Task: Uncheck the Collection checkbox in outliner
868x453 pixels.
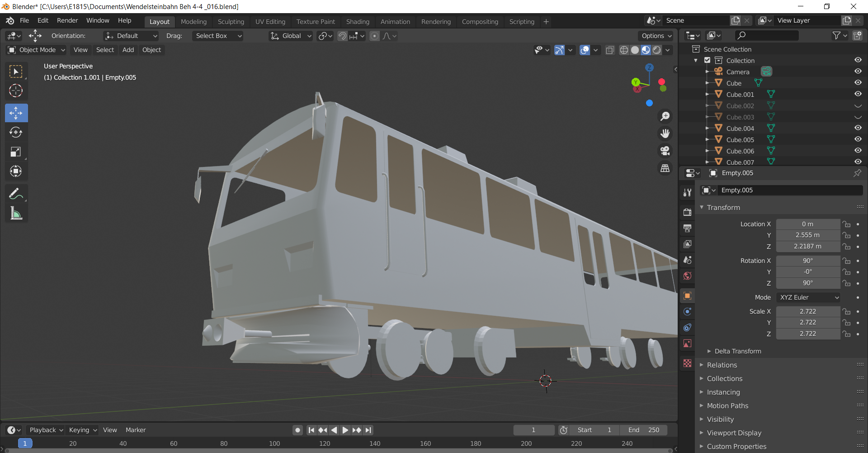Action: (x=708, y=60)
